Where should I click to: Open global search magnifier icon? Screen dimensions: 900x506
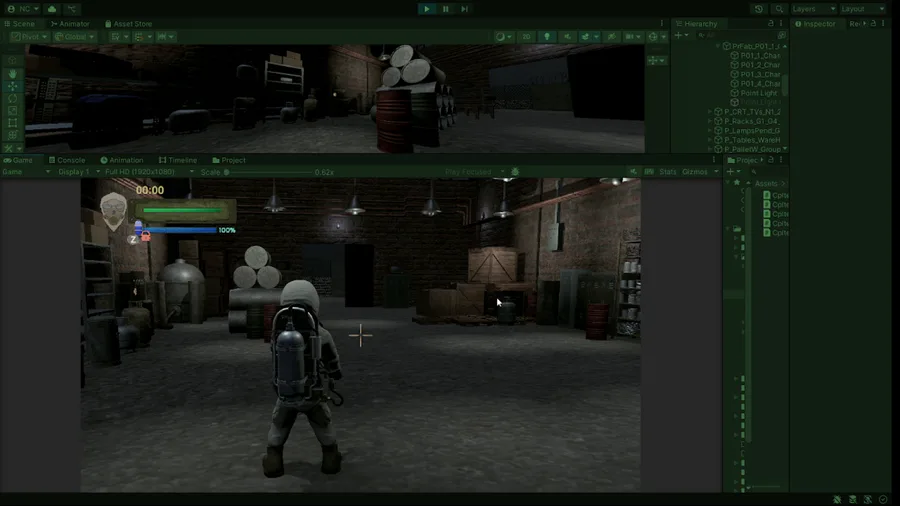click(779, 9)
